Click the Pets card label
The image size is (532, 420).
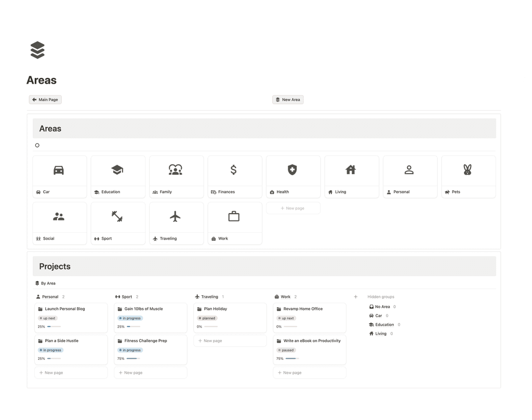point(456,192)
